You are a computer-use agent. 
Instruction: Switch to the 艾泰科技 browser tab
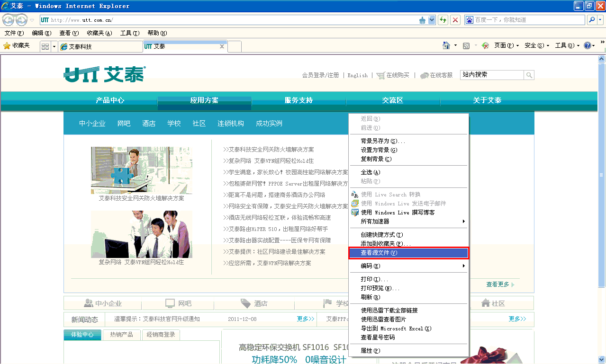[x=100, y=47]
